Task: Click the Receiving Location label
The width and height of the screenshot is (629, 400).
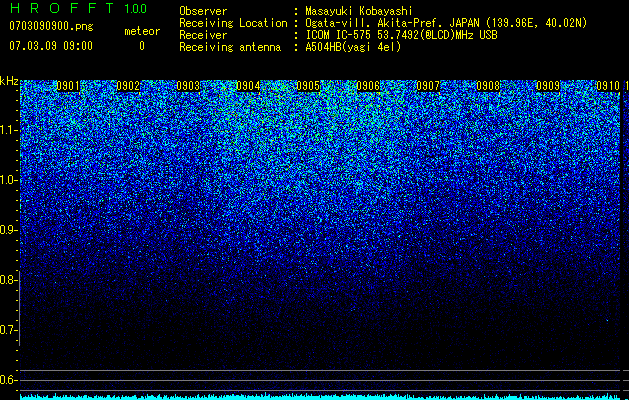Action: pyautogui.click(x=233, y=23)
